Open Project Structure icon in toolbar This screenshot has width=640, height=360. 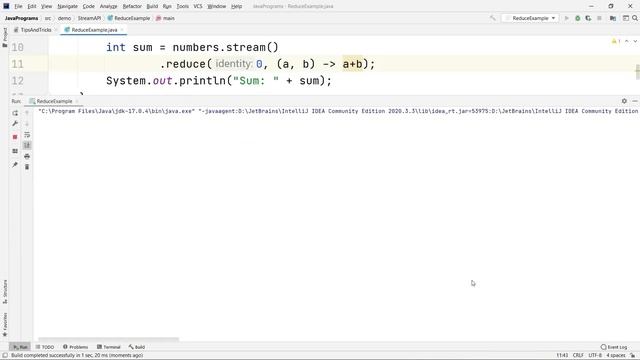click(613, 18)
